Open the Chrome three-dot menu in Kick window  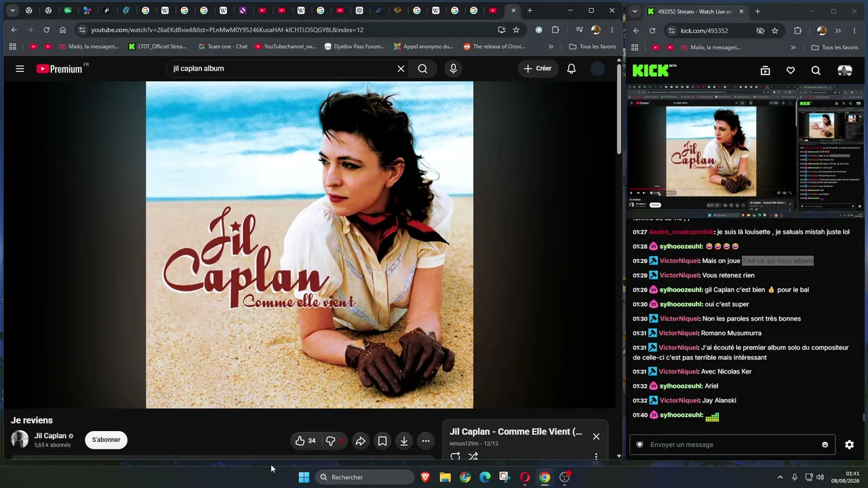tap(853, 30)
